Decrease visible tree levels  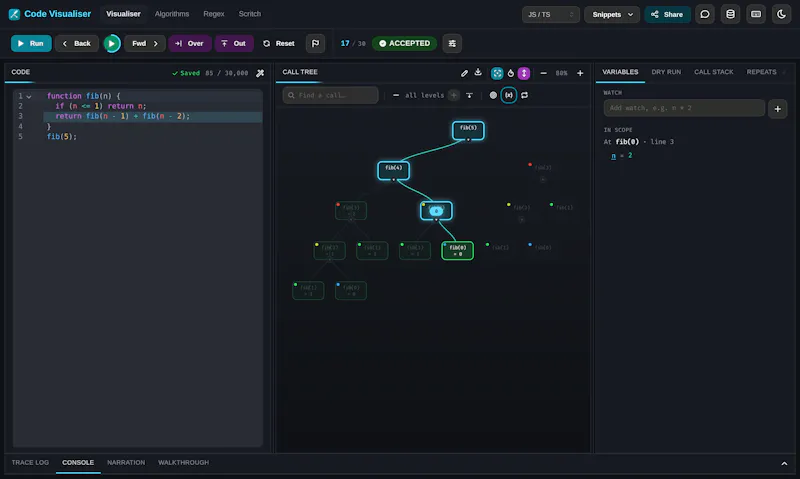(396, 95)
